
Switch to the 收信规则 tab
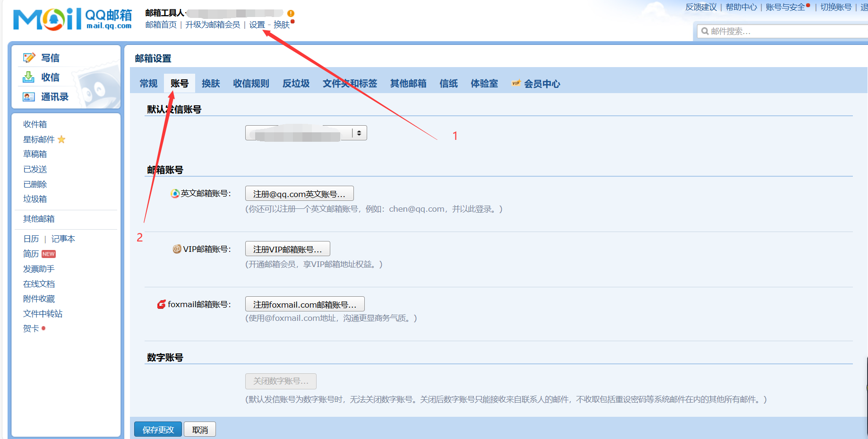coord(250,83)
